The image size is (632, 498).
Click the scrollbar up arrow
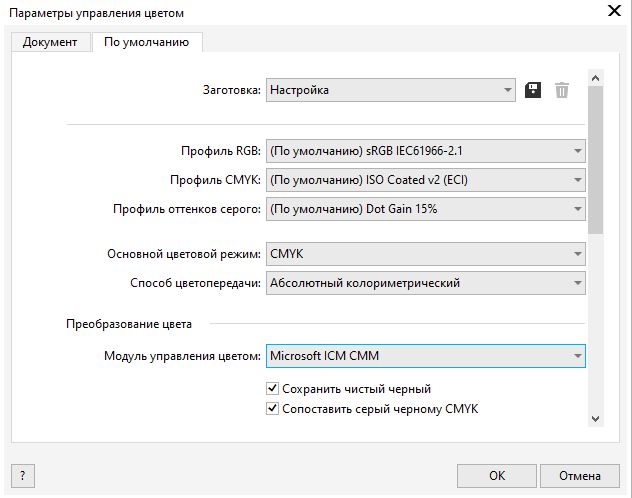[595, 77]
